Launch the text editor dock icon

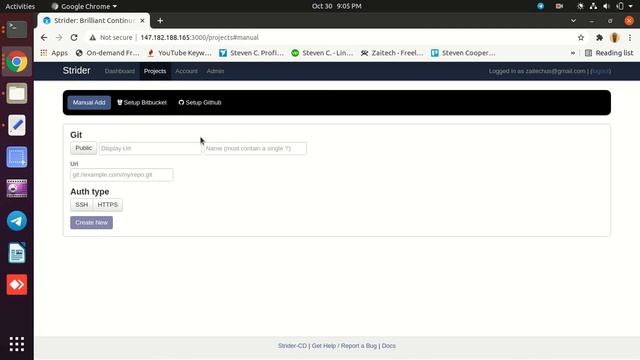[x=17, y=125]
